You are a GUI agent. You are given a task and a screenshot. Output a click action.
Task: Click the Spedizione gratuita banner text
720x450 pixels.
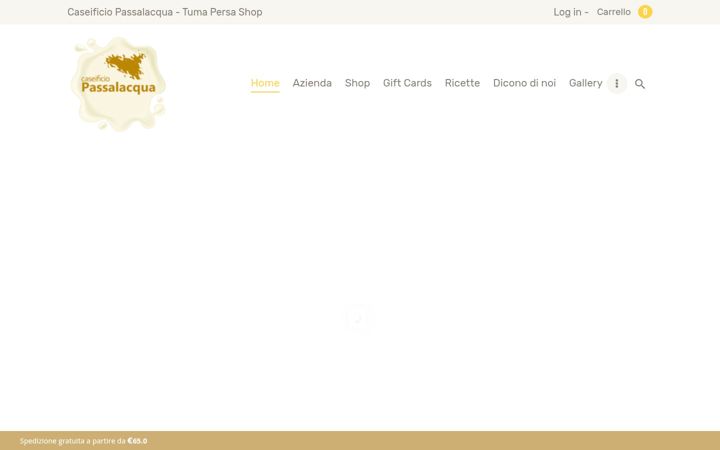tap(73, 441)
